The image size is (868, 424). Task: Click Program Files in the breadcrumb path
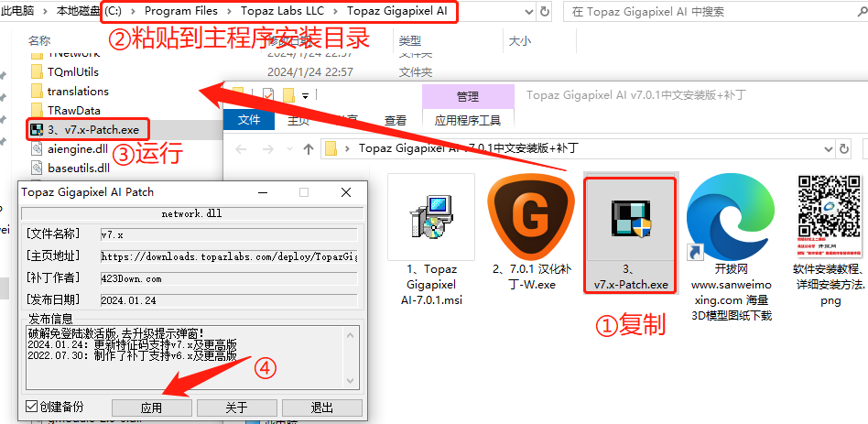tap(181, 11)
